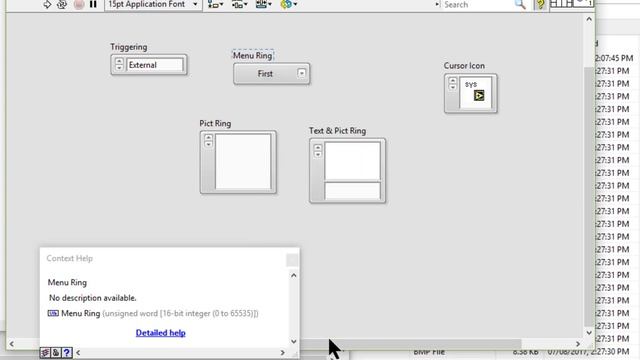Image resolution: width=640 pixels, height=360 pixels.
Task: Toggle the Context Help lock icon
Action: (56, 353)
